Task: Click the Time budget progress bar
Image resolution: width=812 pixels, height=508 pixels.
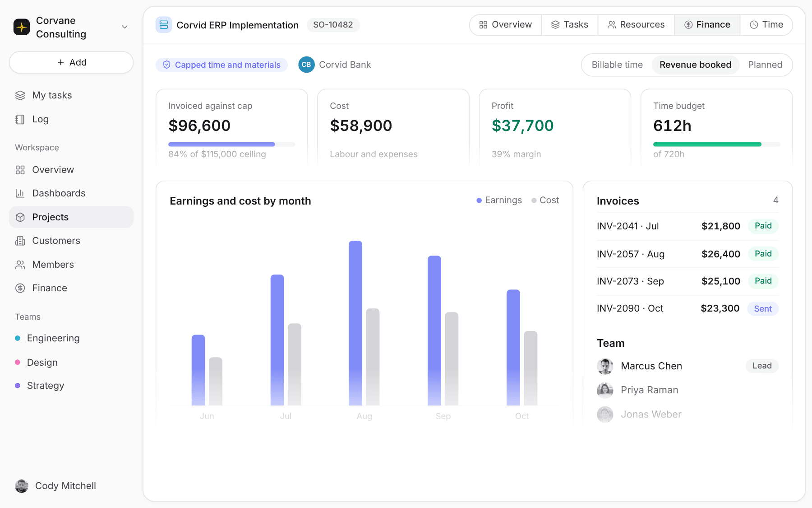Action: pyautogui.click(x=716, y=144)
